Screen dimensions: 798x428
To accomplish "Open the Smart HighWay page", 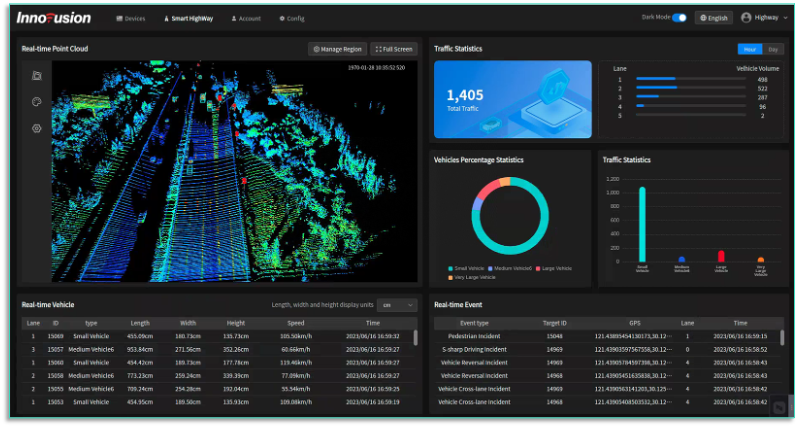I will coord(188,19).
